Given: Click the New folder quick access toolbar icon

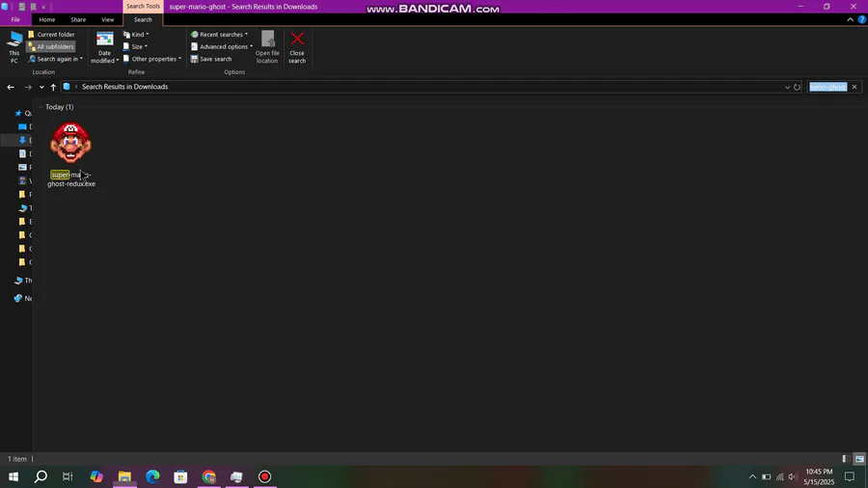Looking at the screenshot, I should click(x=33, y=7).
